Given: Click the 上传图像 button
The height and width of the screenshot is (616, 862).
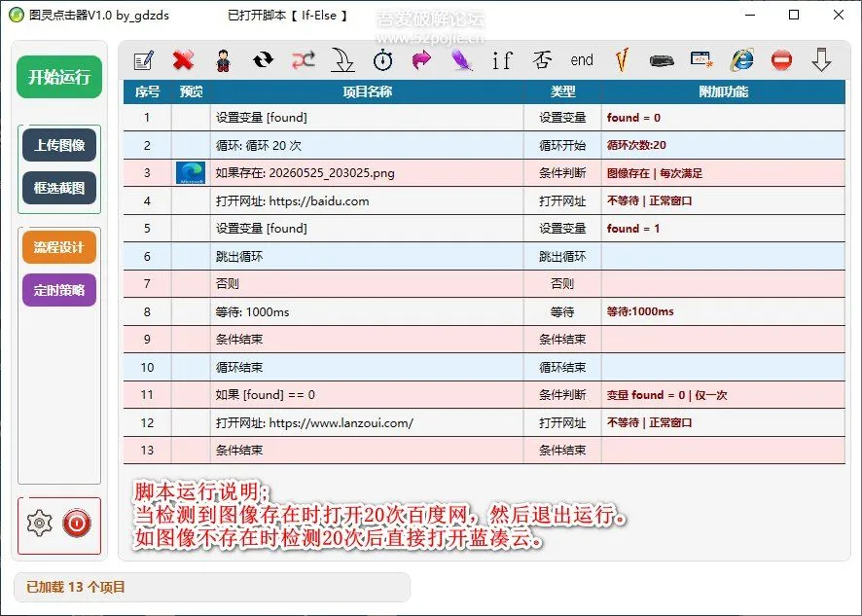Looking at the screenshot, I should click(59, 145).
